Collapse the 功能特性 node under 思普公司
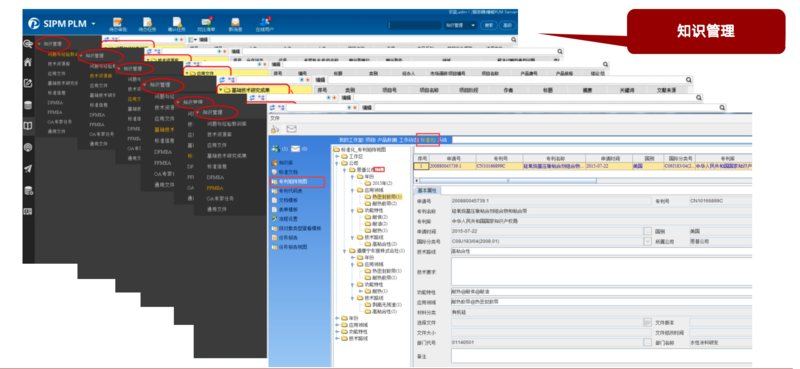Viewport: 800px width, 369px height. click(352, 210)
